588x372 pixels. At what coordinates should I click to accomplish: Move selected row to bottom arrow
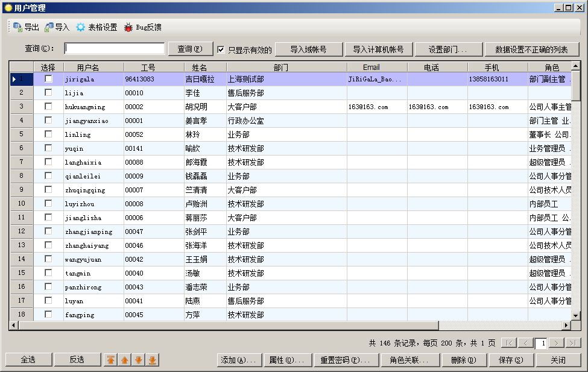pyautogui.click(x=152, y=360)
